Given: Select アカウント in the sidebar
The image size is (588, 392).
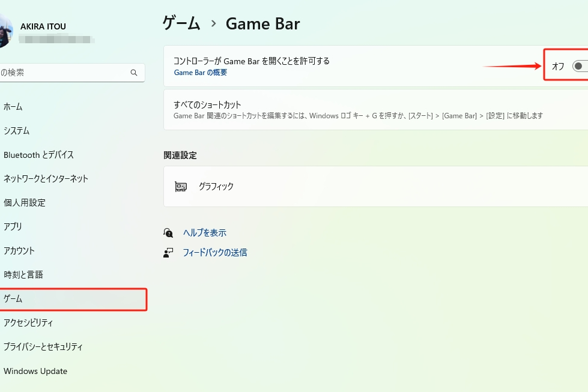Looking at the screenshot, I should [19, 251].
